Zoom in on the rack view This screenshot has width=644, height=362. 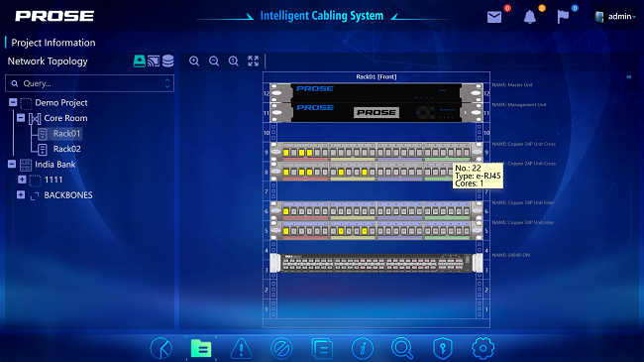tap(194, 61)
